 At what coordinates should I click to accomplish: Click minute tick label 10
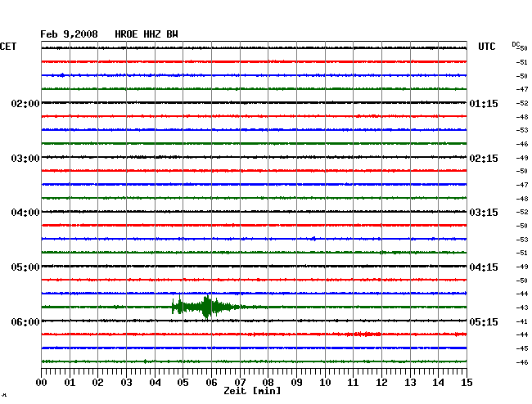point(325,383)
